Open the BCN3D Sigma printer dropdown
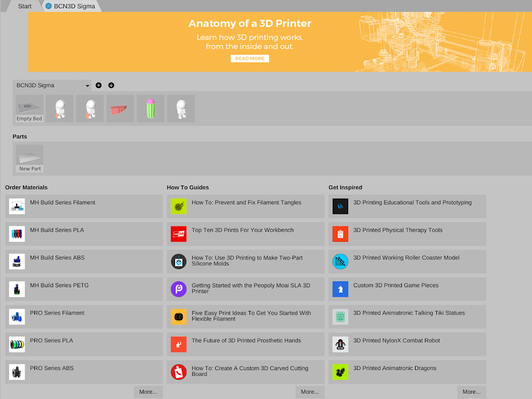532x399 pixels. pyautogui.click(x=52, y=86)
